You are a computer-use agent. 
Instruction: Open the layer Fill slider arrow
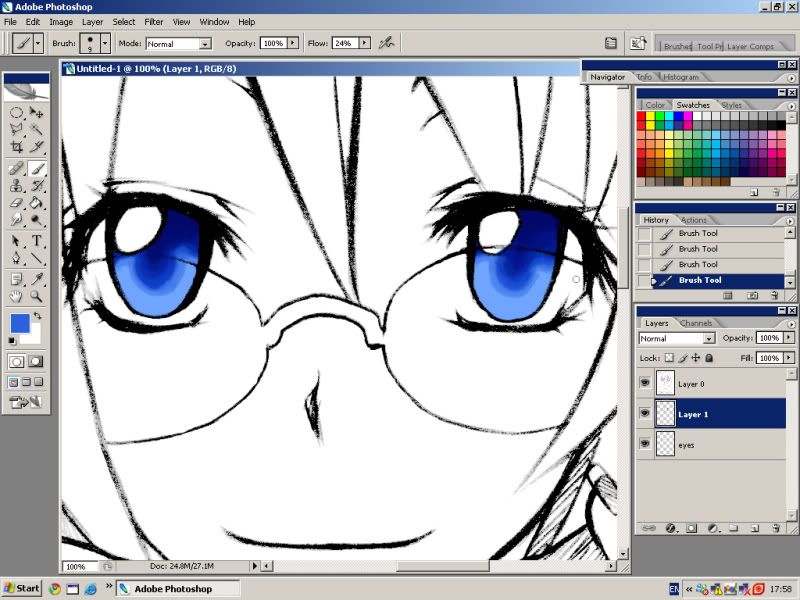789,358
